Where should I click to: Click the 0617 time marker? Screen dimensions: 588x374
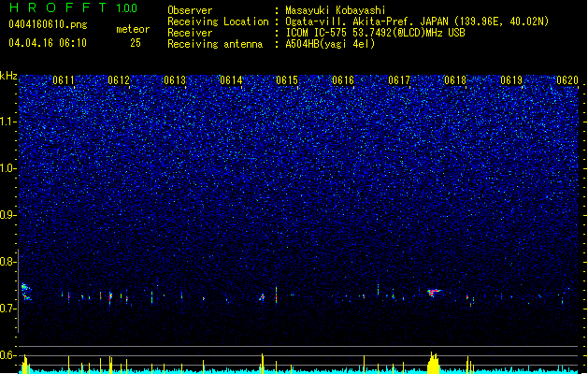[399, 80]
